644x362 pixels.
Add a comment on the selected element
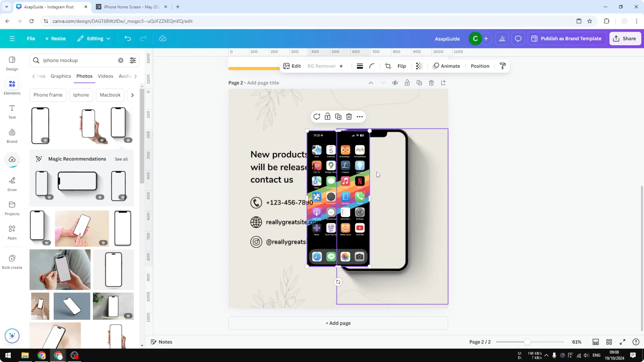click(317, 116)
